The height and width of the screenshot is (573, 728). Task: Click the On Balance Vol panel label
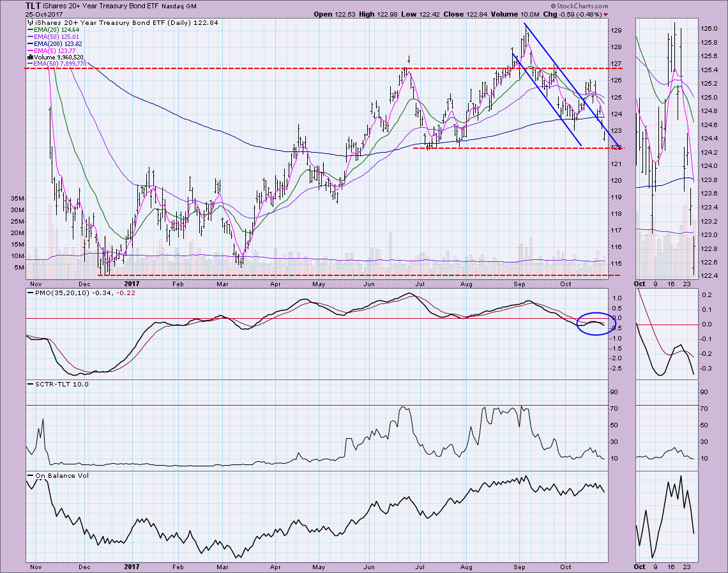[x=60, y=476]
